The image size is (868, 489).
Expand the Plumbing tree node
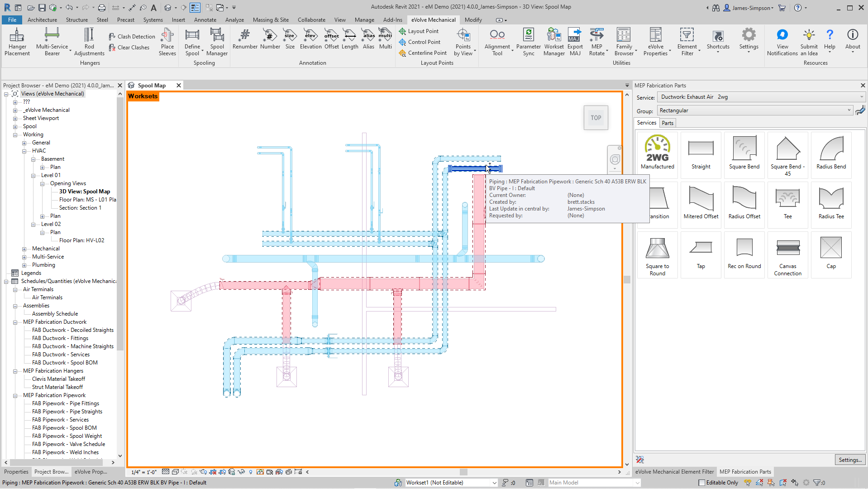point(24,265)
